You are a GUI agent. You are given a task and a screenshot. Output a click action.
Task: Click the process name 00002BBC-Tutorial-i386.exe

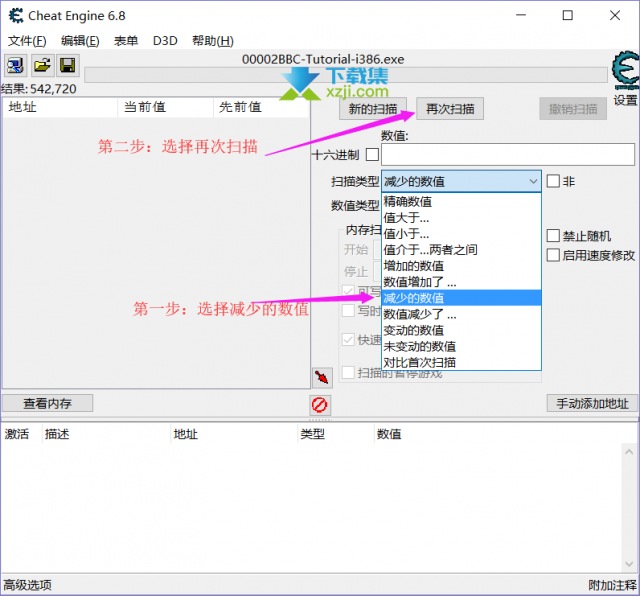pos(323,59)
